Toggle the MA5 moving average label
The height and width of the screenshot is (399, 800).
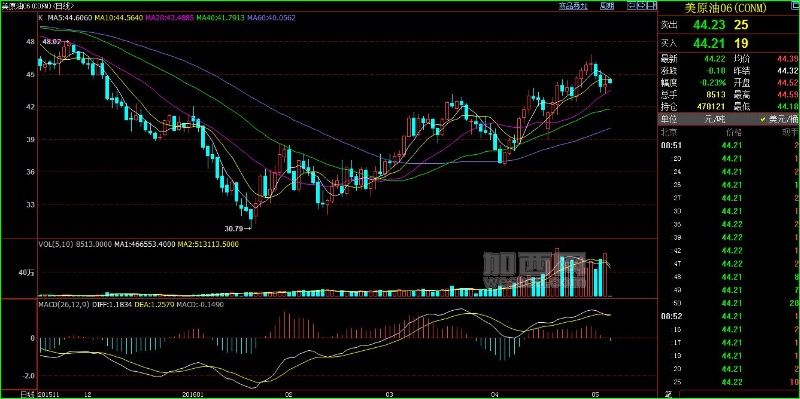70,17
